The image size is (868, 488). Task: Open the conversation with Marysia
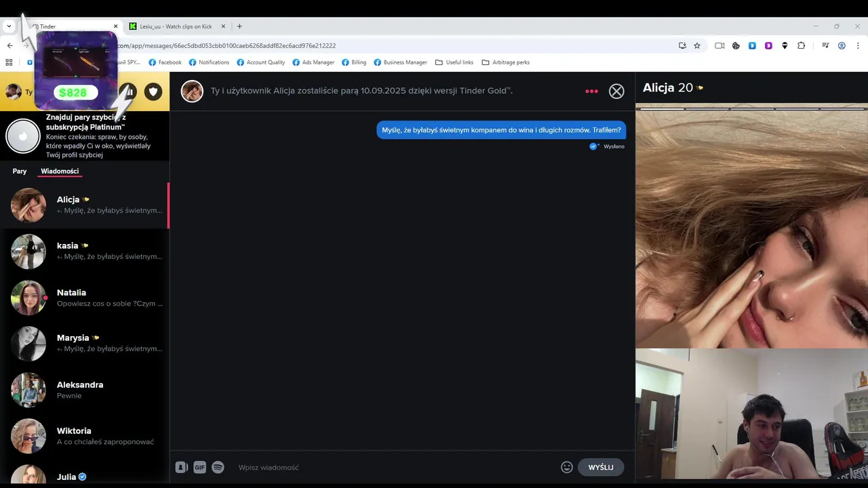pos(85,344)
